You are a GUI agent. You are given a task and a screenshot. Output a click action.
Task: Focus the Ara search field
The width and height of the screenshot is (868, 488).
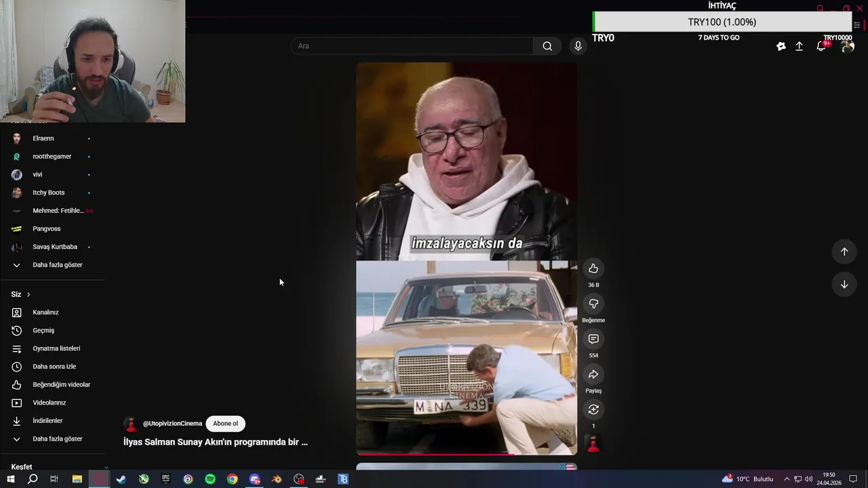[x=412, y=46]
